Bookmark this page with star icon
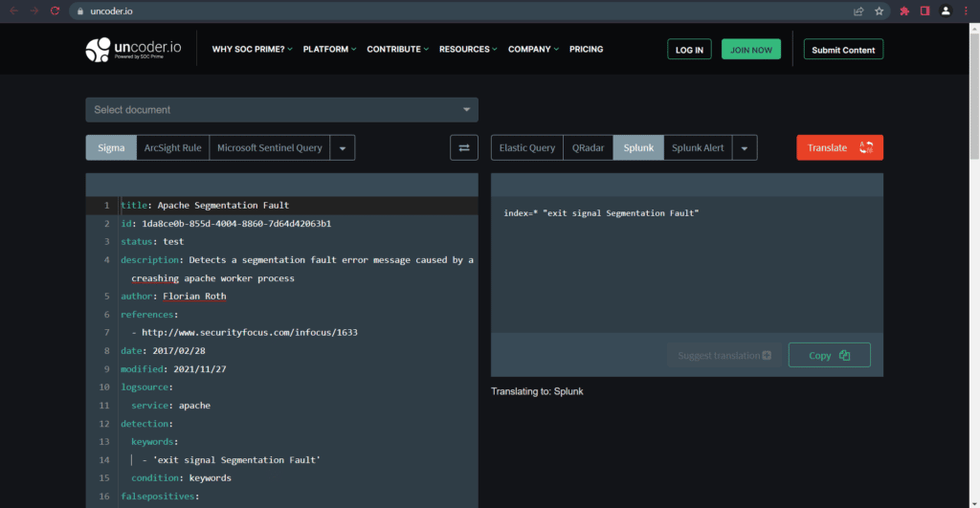This screenshot has width=980, height=508. click(879, 11)
